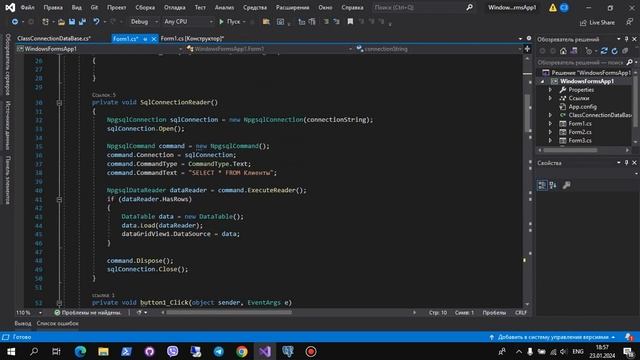Image resolution: width=640 pixels, height=360 pixels.
Task: Collapse the WindowsFormsApp1 project node
Action: [542, 82]
